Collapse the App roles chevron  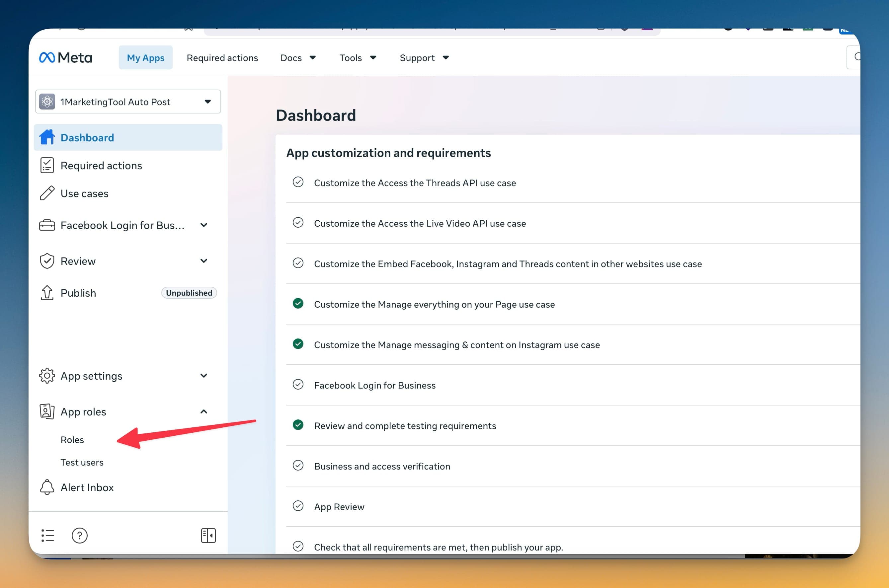tap(204, 411)
